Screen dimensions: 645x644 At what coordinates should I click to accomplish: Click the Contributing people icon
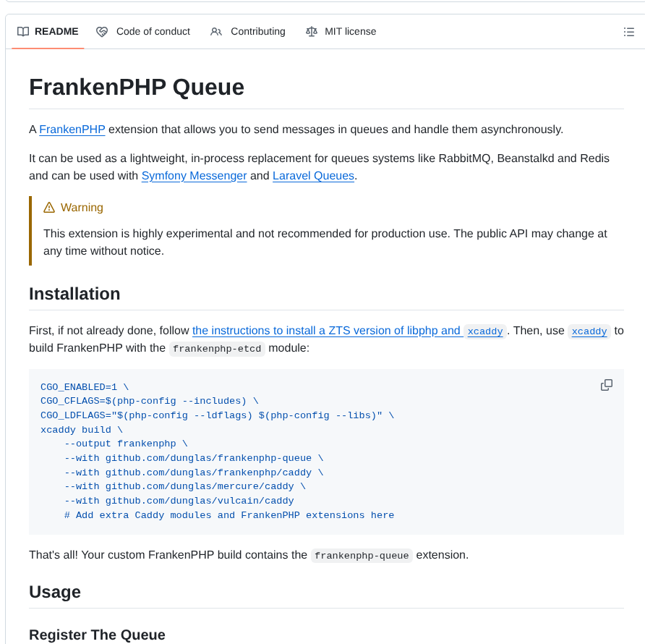click(215, 31)
